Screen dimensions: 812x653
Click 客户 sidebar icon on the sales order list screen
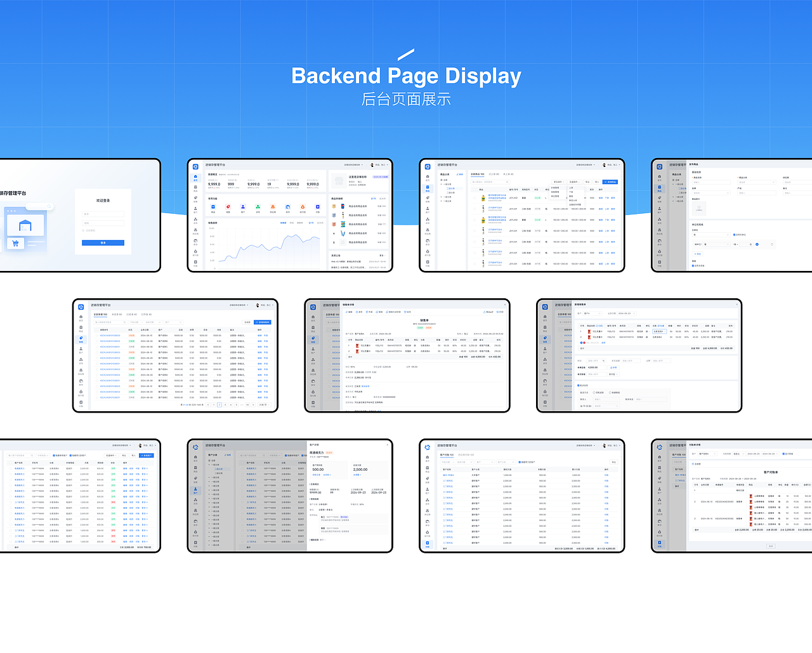click(x=81, y=350)
